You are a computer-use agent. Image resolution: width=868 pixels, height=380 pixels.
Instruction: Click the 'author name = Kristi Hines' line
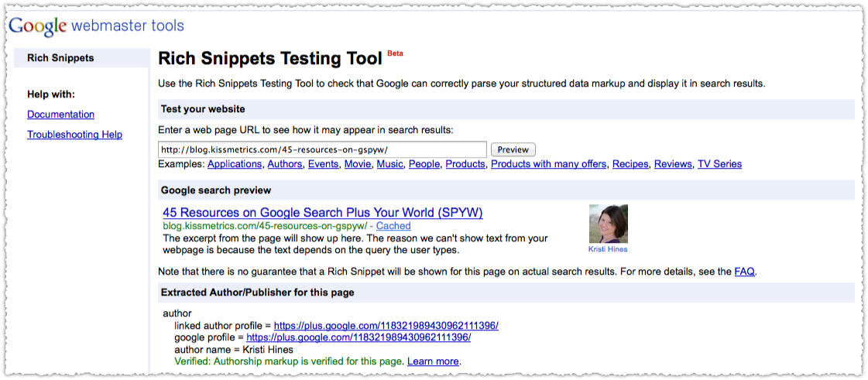click(234, 350)
